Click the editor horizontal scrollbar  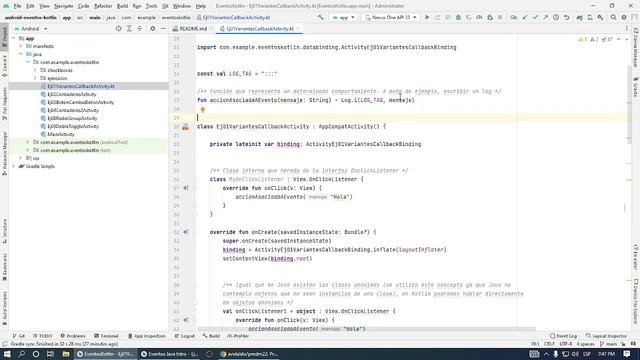366,329
